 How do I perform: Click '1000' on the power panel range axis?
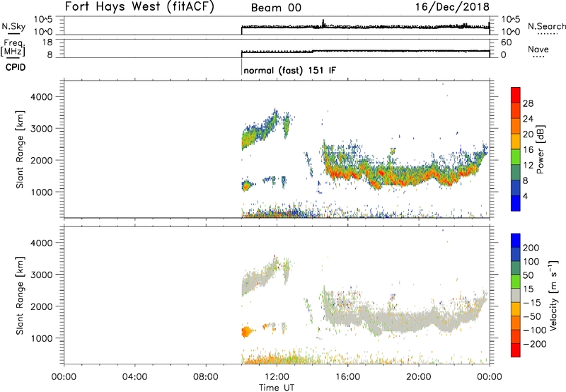pyautogui.click(x=42, y=192)
